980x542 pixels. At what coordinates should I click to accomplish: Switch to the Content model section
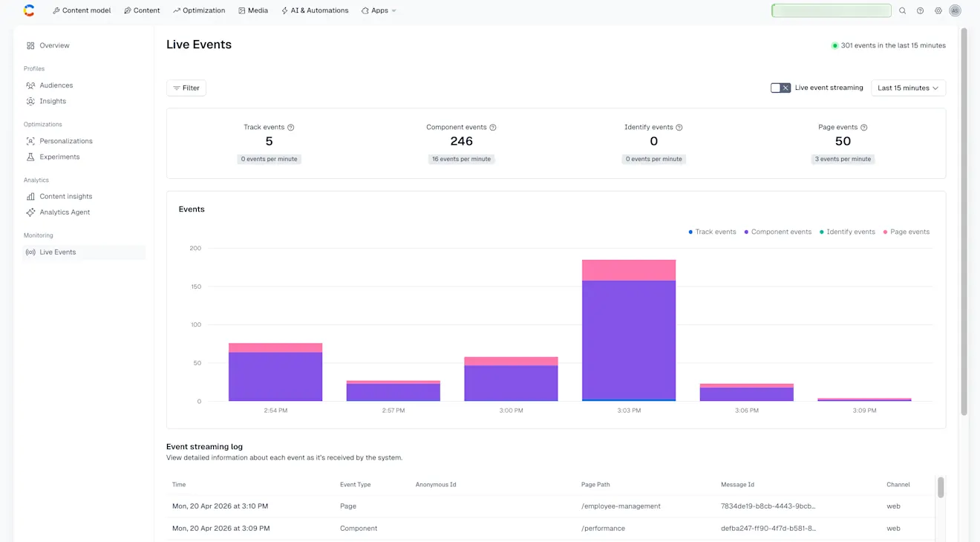82,10
